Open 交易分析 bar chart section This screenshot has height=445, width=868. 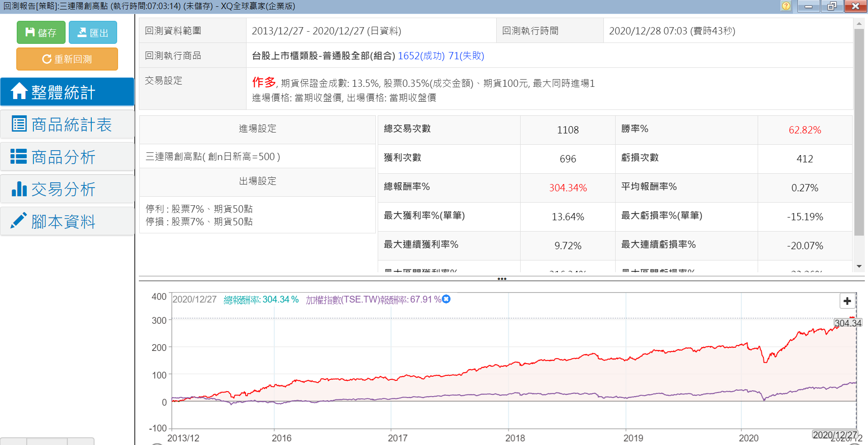[67, 189]
